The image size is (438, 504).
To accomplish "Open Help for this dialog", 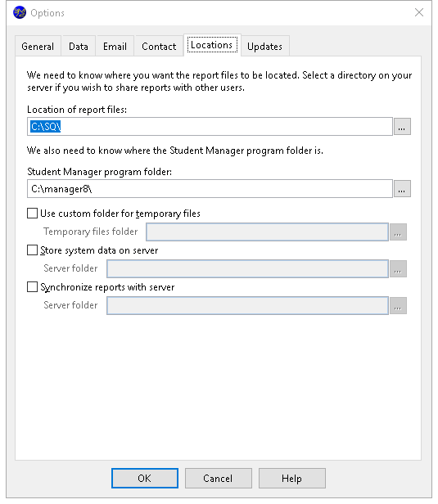I will tap(292, 479).
